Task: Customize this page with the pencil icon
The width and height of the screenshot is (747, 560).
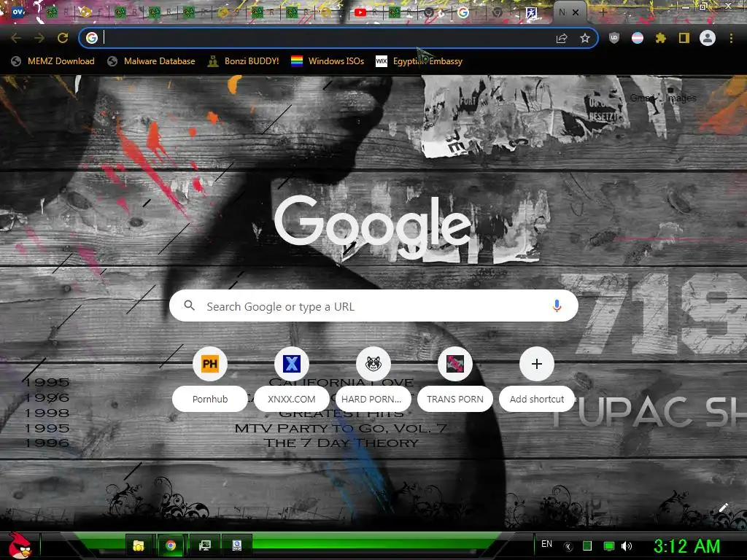Action: (723, 507)
